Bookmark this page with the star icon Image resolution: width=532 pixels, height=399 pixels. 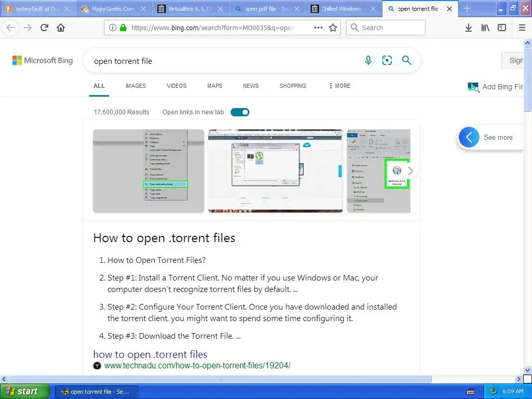(x=333, y=28)
